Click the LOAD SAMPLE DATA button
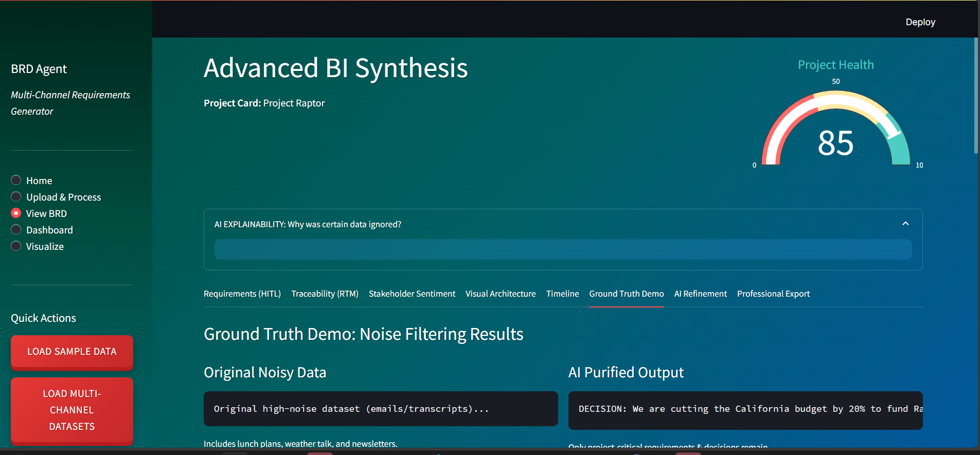This screenshot has height=455, width=980. [x=72, y=352]
